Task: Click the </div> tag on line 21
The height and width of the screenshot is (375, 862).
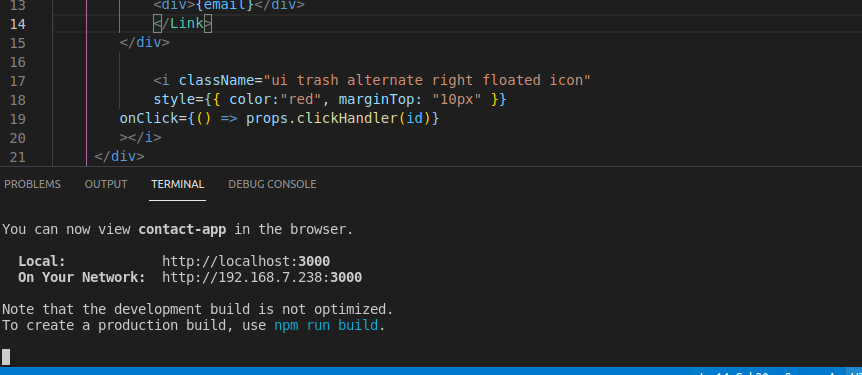Action: tap(119, 156)
